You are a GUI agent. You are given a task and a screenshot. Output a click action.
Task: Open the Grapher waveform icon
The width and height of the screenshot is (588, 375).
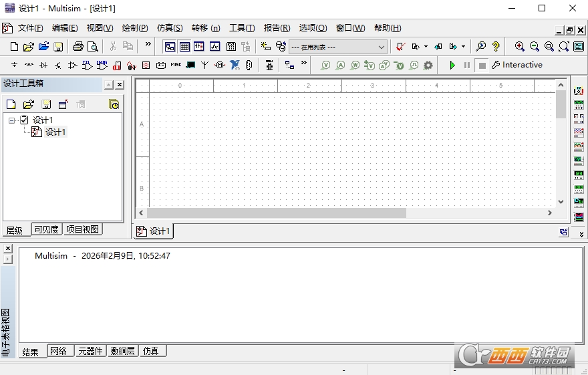[215, 47]
